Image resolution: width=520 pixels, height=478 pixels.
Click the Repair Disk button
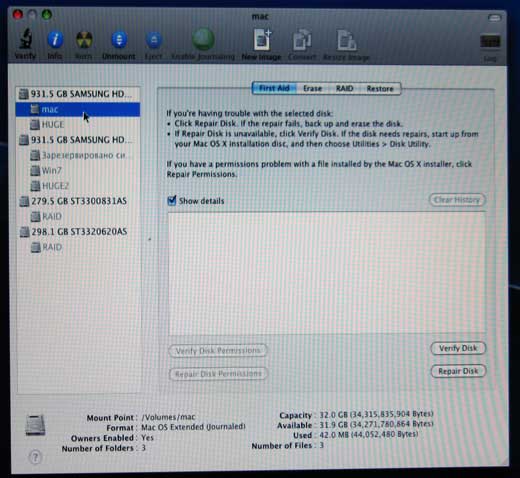[x=458, y=371]
